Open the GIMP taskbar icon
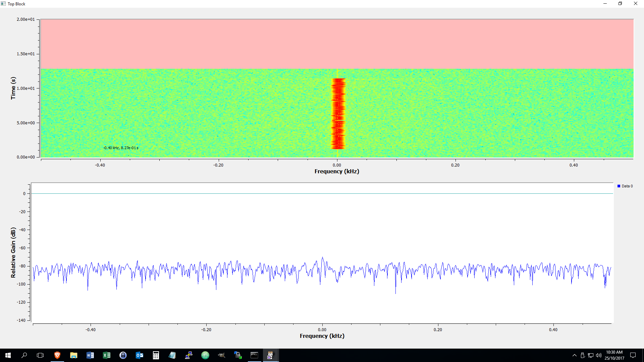 coord(221,355)
